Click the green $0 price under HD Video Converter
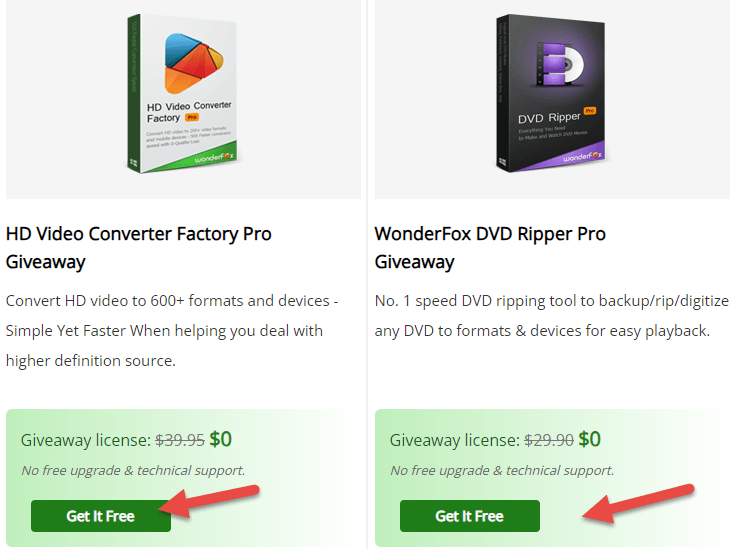The height and width of the screenshot is (549, 736). tap(221, 439)
